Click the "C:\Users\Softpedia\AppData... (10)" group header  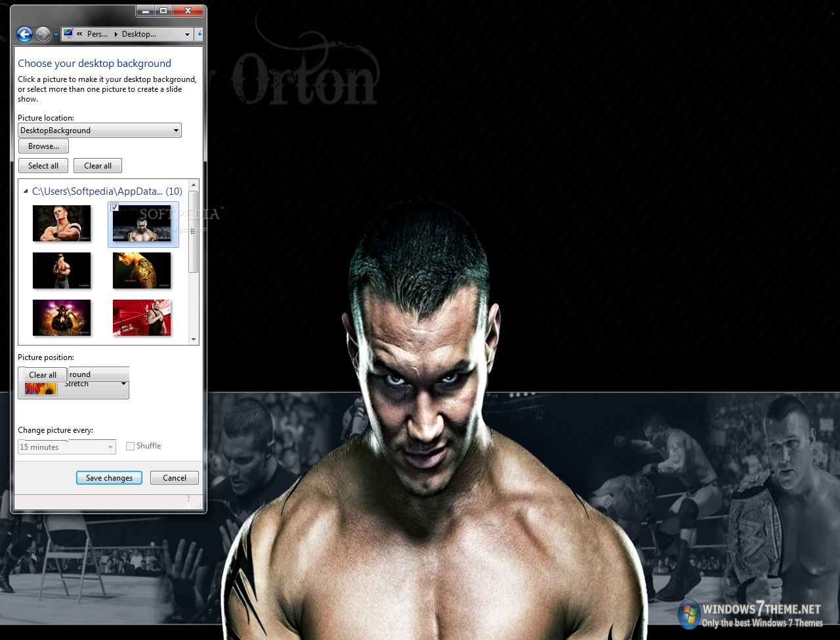click(x=107, y=191)
